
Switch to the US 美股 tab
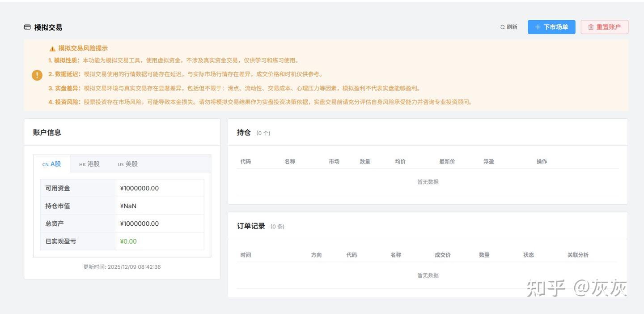[127, 164]
